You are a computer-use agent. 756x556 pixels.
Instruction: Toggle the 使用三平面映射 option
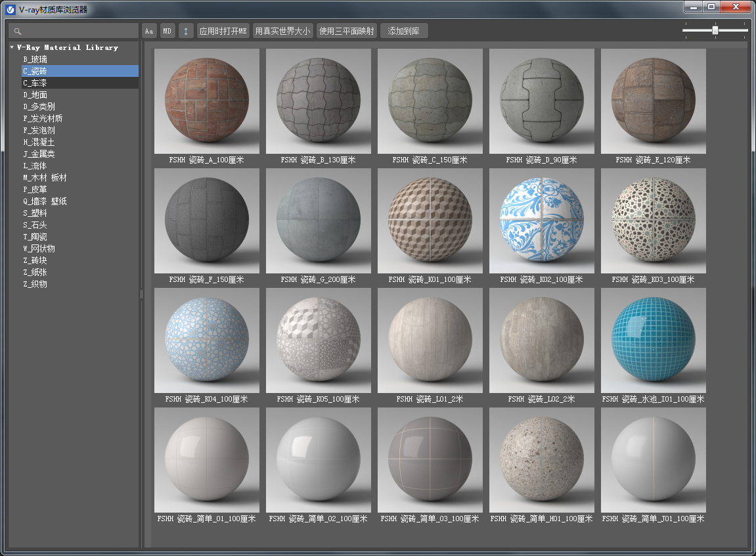[x=346, y=31]
